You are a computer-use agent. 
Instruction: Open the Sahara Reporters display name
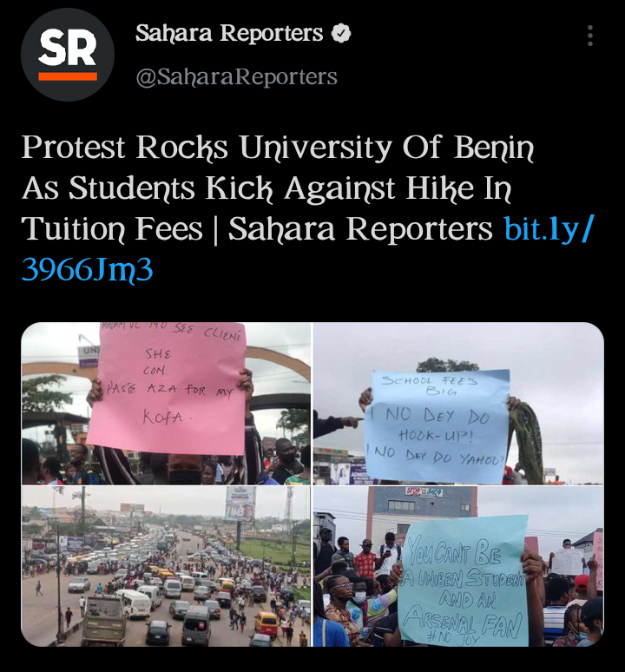click(x=229, y=33)
